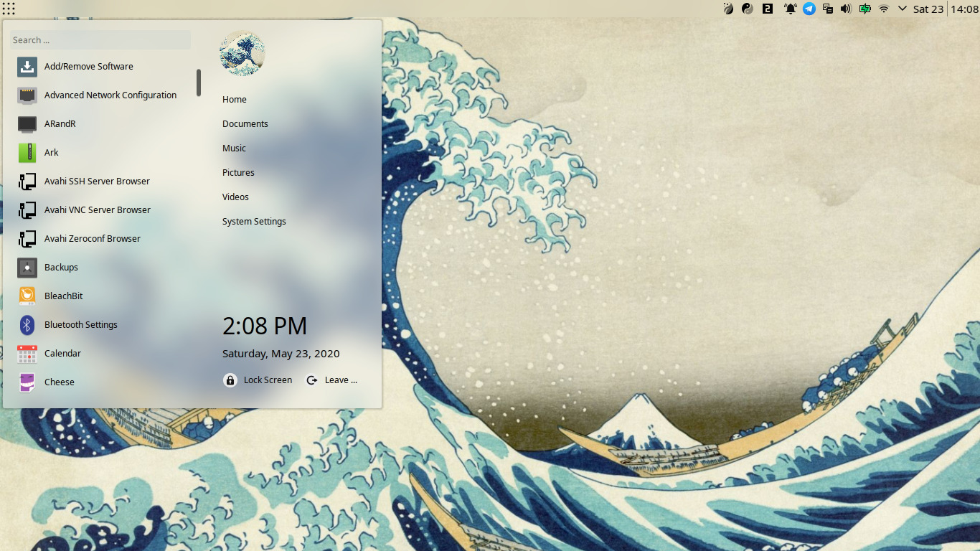The image size is (980, 551).
Task: Click the Leave ... button
Action: pos(332,380)
